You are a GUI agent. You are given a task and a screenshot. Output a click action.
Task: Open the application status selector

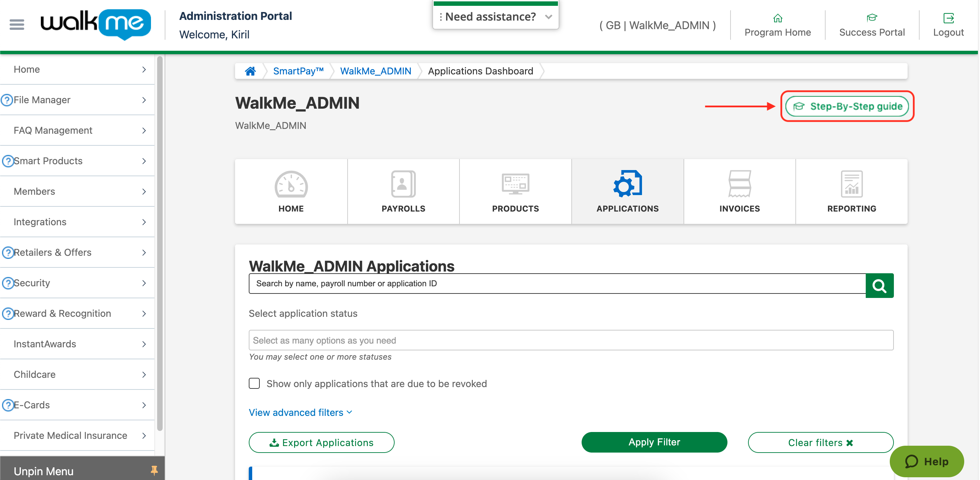571,340
